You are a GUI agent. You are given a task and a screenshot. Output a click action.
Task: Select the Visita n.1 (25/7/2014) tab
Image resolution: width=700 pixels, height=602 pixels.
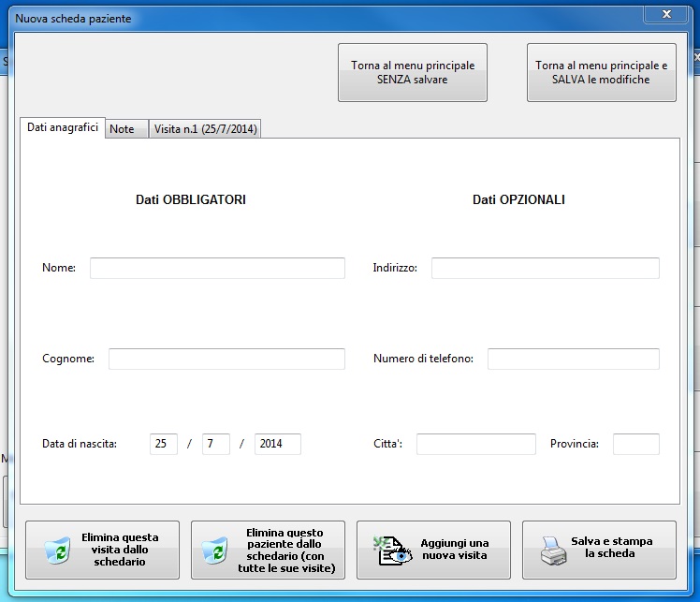[x=206, y=129]
